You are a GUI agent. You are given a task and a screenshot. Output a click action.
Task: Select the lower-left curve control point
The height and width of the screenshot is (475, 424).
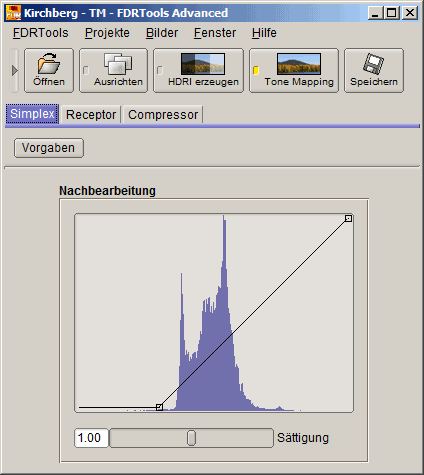[x=159, y=407]
